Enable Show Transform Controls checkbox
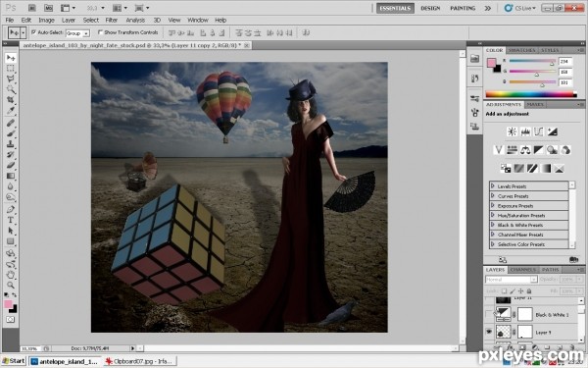The width and height of the screenshot is (588, 368). pos(100,32)
